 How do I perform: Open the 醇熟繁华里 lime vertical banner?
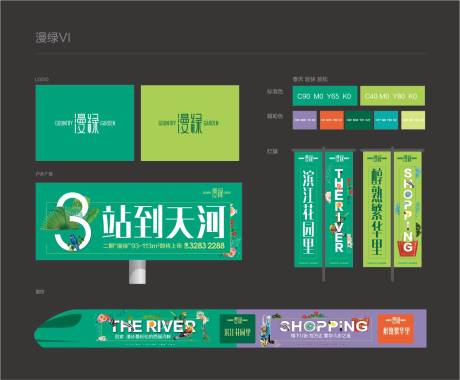377,209
